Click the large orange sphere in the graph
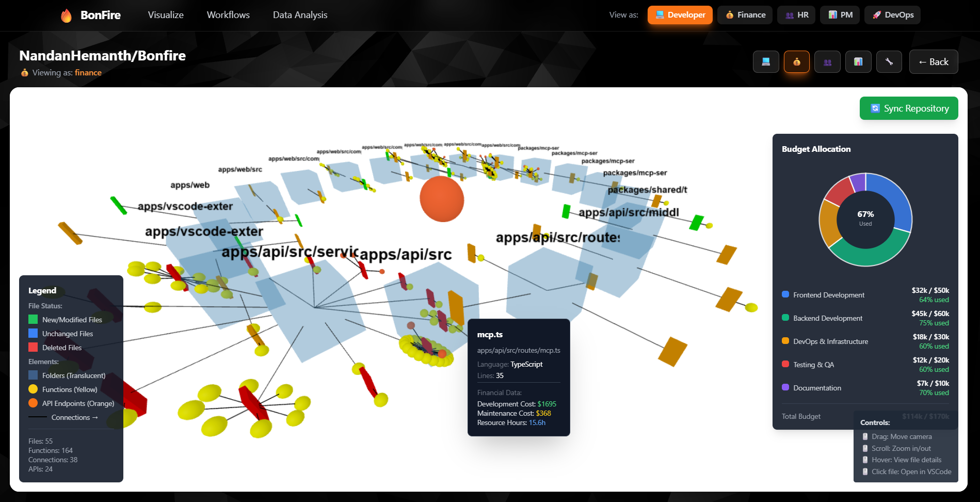Viewport: 980px width, 502px height. 442,199
